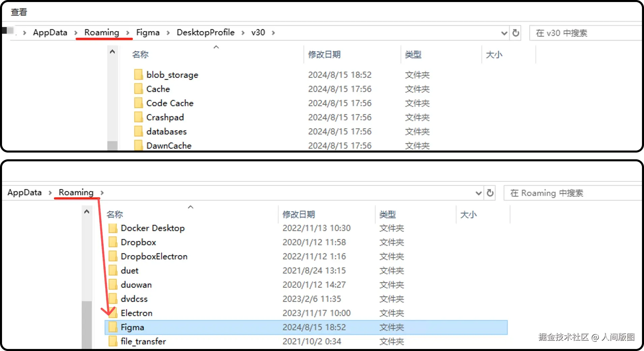Image resolution: width=644 pixels, height=351 pixels.
Task: Select the Crashpad folder name
Action: [x=165, y=117]
